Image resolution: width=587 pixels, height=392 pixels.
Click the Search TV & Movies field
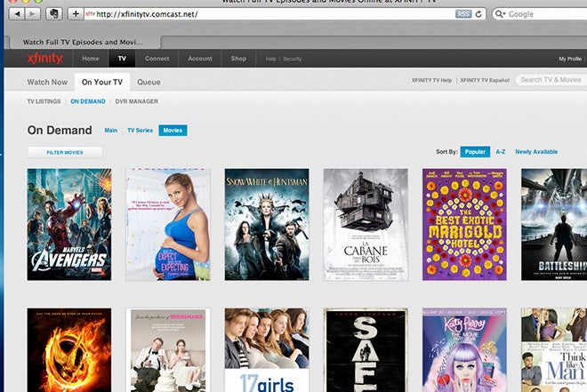pyautogui.click(x=551, y=80)
